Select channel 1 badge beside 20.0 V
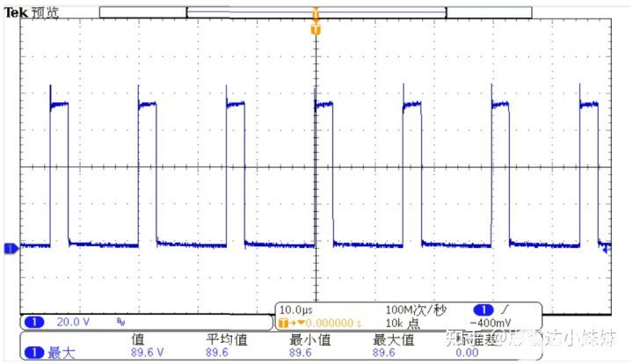The height and width of the screenshot is (364, 633). click(x=34, y=322)
